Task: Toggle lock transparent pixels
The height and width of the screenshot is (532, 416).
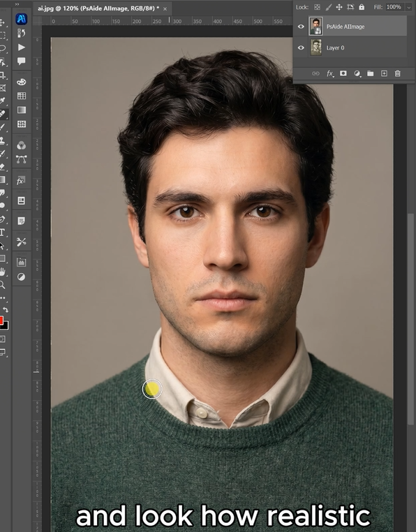Action: coord(317,7)
